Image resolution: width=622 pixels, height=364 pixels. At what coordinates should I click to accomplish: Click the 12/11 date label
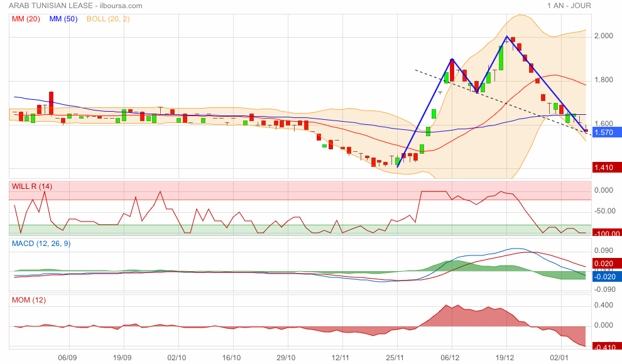click(x=341, y=358)
